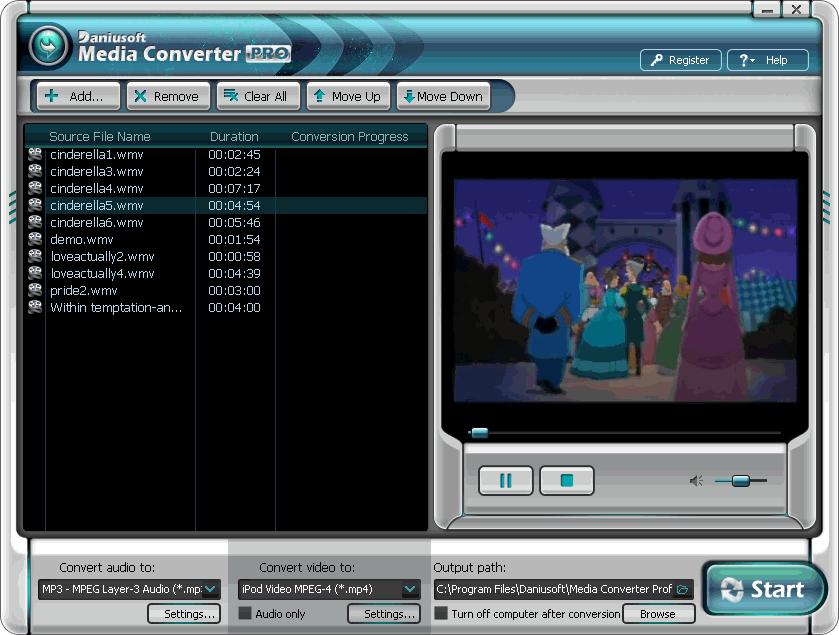Click film icon beside pride2.wmv
The image size is (839, 635).
pos(35,290)
